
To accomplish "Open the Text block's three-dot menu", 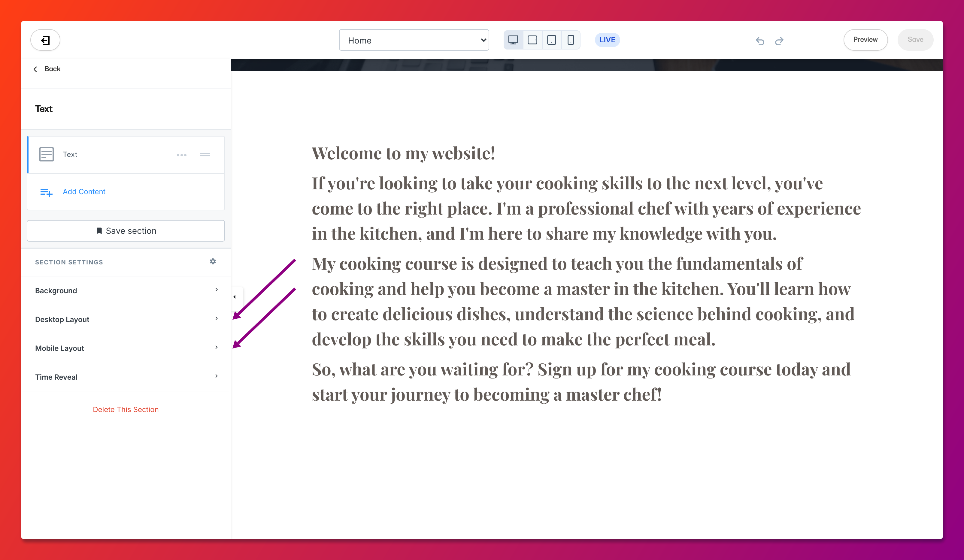I will [x=182, y=155].
